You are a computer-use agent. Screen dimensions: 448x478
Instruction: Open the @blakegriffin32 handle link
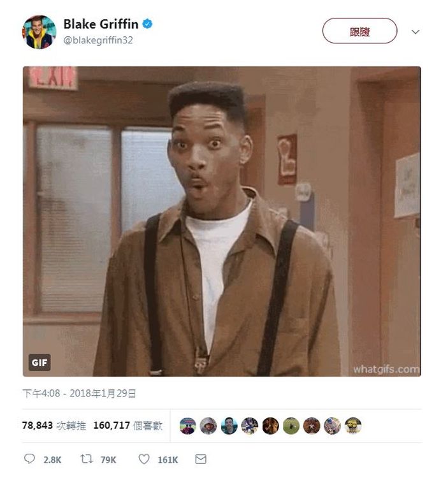[98, 40]
